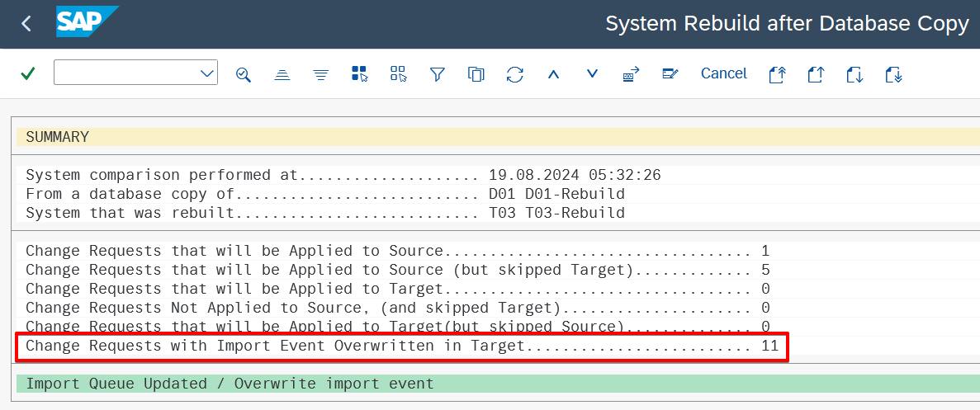This screenshot has width=980, height=410.
Task: Go back using the left arrow
Action: pos(26,24)
